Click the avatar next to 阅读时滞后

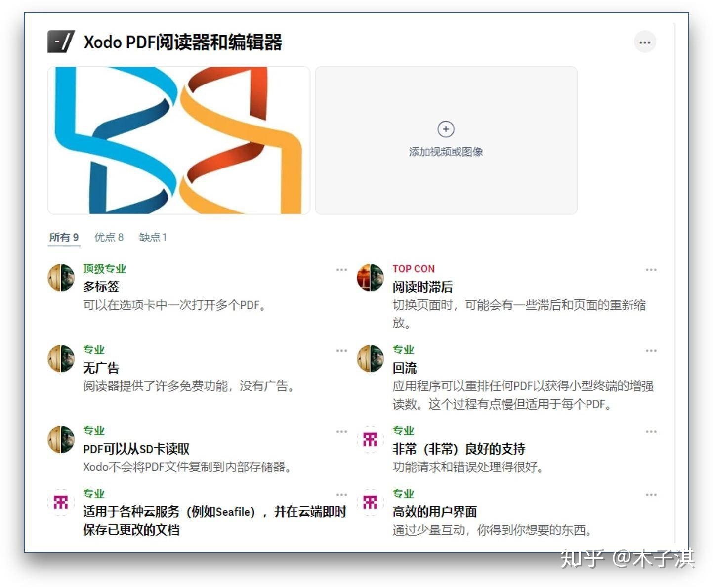(x=370, y=277)
